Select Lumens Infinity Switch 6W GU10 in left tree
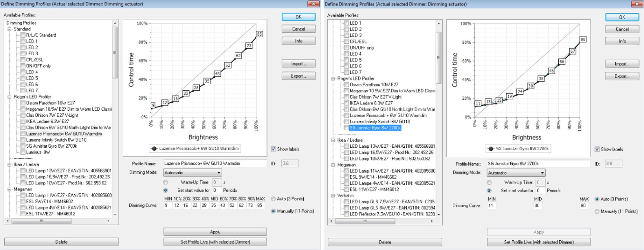Screen dimensions: 644x250 56,140
